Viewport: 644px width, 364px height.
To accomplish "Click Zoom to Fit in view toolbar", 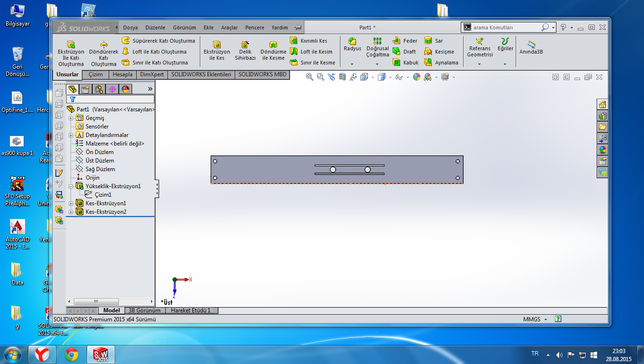I will coord(310,77).
